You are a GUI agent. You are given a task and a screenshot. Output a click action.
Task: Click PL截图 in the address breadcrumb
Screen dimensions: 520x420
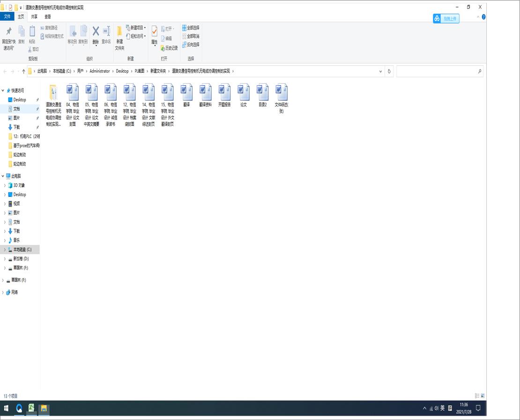click(x=139, y=71)
